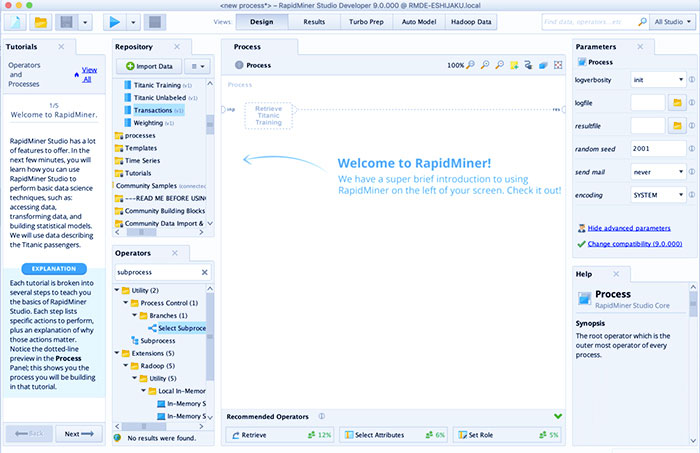Collapse the Utility (2) operator group
700x453 pixels.
pyautogui.click(x=117, y=290)
